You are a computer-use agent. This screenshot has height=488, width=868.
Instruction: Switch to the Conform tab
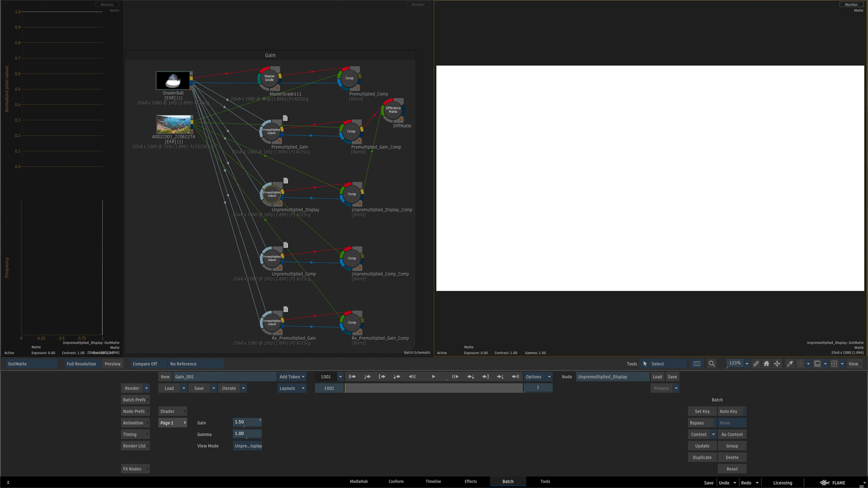coord(396,482)
